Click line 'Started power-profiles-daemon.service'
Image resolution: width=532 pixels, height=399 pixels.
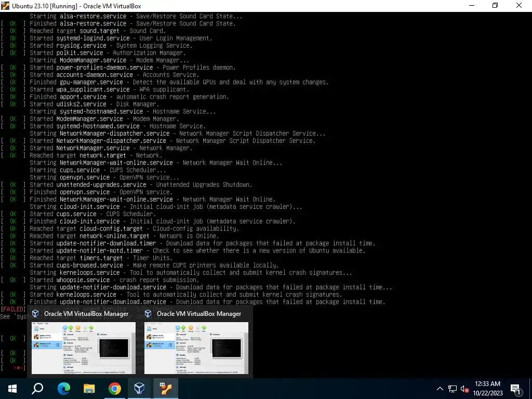click(x=132, y=68)
